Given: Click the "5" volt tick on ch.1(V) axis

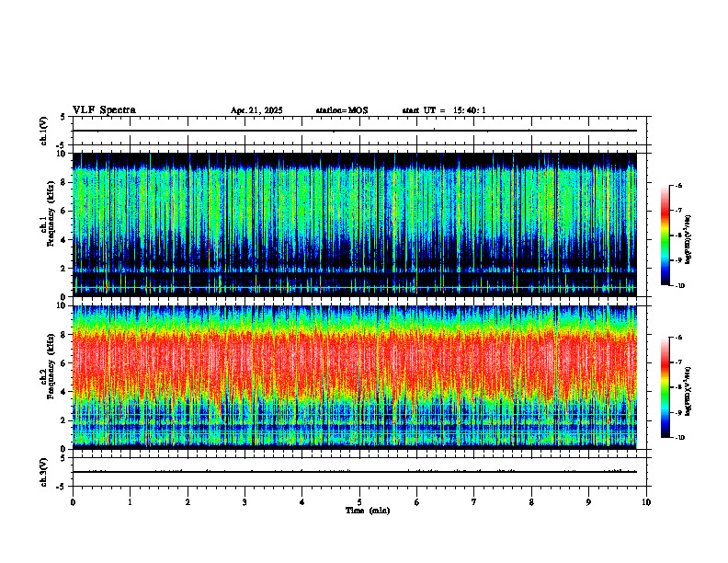Looking at the screenshot, I should (x=63, y=118).
